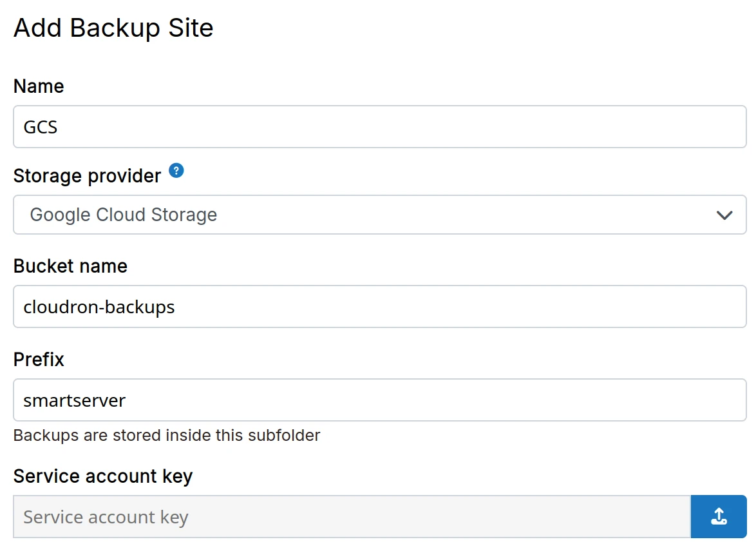The image size is (756, 553).
Task: Click the help icon beside Storage provider
Action: tap(176, 171)
